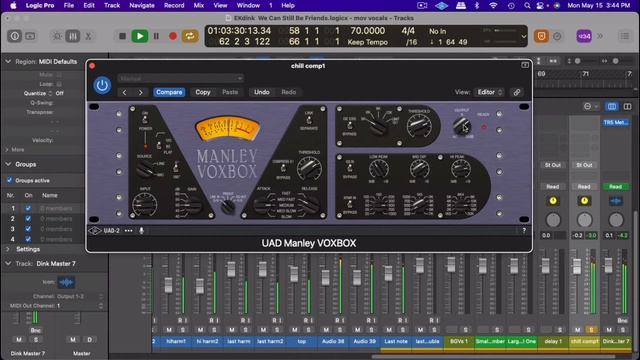
Task: Open the View Editor dropdown
Action: pyautogui.click(x=489, y=92)
